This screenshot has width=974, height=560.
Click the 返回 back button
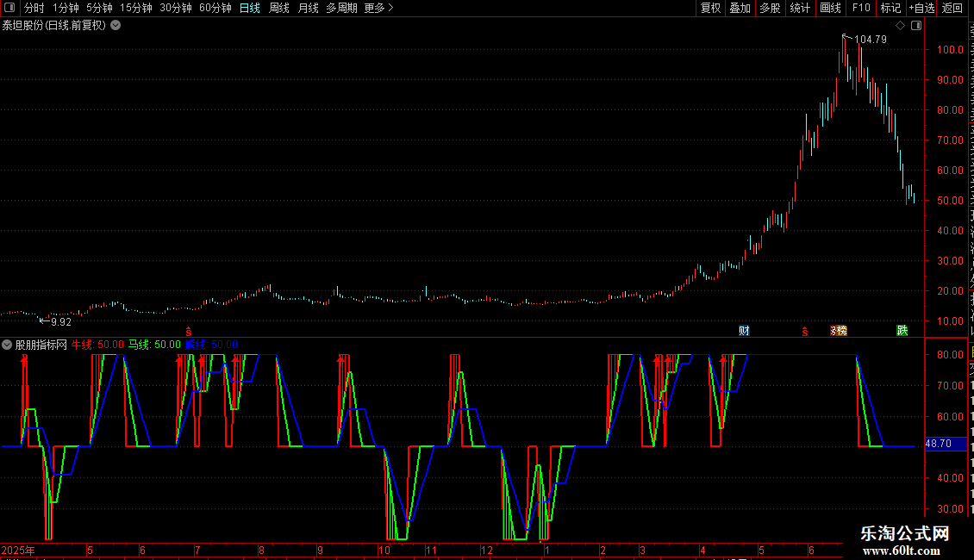[x=952, y=8]
